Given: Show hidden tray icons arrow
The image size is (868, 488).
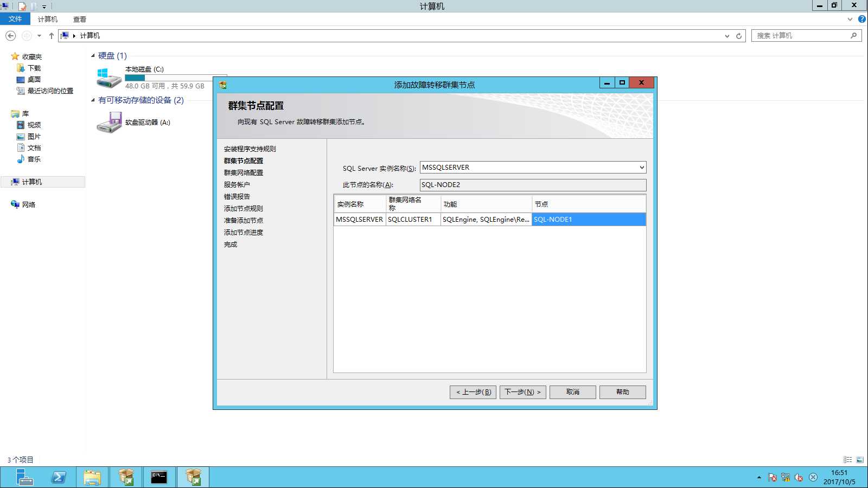Looking at the screenshot, I should pyautogui.click(x=759, y=478).
